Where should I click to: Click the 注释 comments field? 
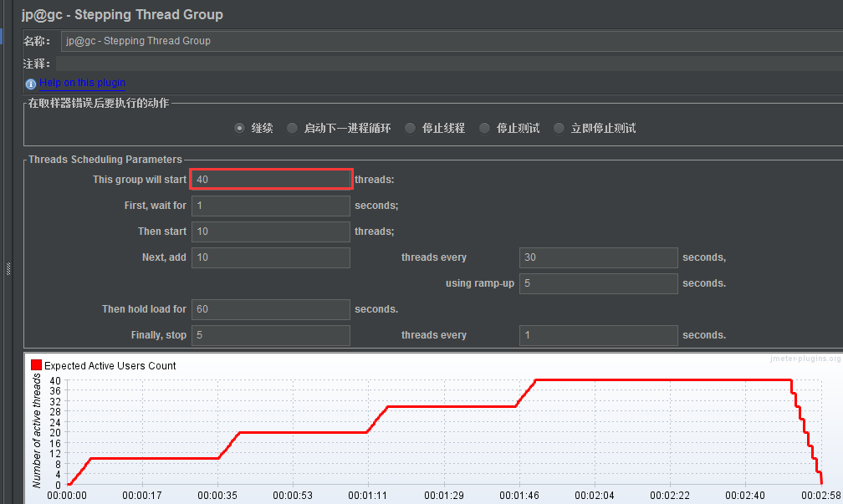tap(335, 63)
